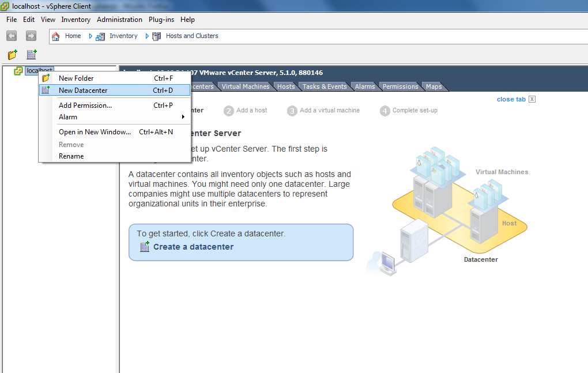Click datacenter icon beside New Datacenter entry
Image resolution: width=588 pixels, height=373 pixels.
[46, 90]
